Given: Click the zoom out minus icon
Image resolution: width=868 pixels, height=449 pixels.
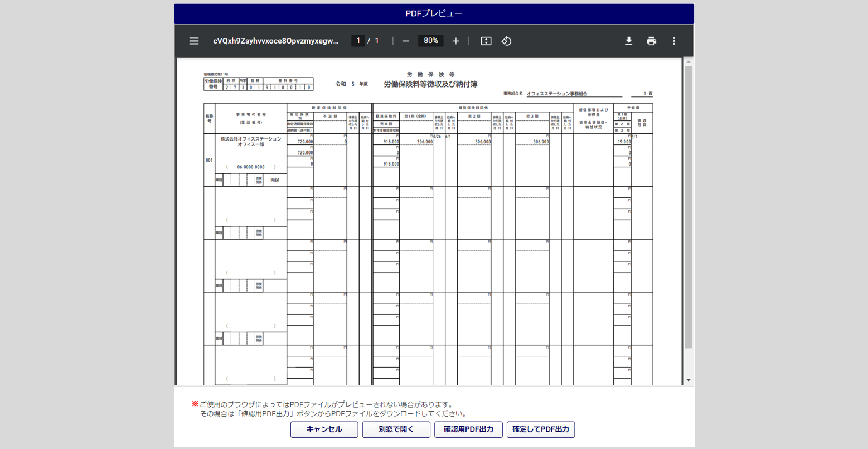Looking at the screenshot, I should coord(406,41).
